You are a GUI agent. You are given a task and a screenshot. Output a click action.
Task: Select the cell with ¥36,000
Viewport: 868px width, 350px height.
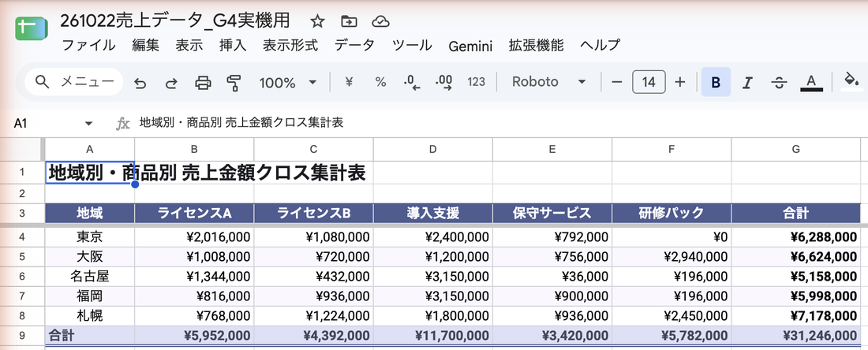552,277
